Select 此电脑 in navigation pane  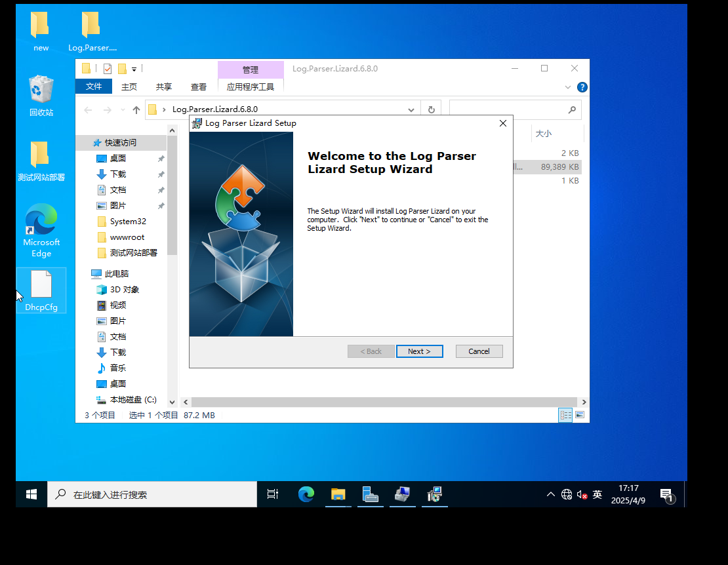(117, 274)
